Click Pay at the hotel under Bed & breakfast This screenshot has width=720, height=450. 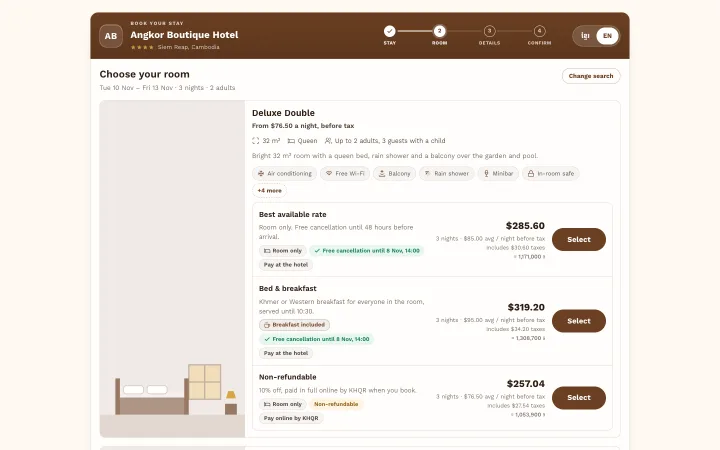(x=286, y=353)
